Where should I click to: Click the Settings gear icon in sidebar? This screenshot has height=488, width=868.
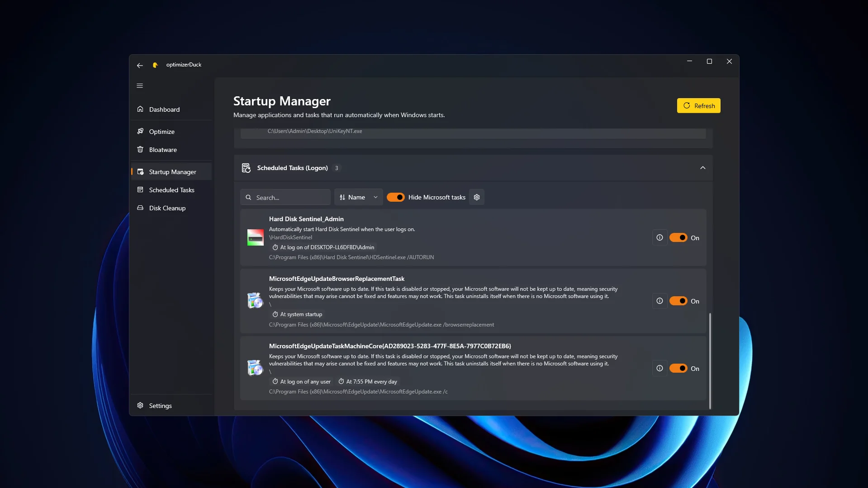tap(140, 405)
